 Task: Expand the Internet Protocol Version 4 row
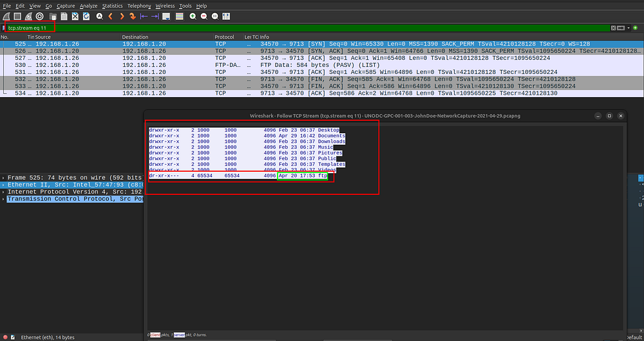(4, 192)
